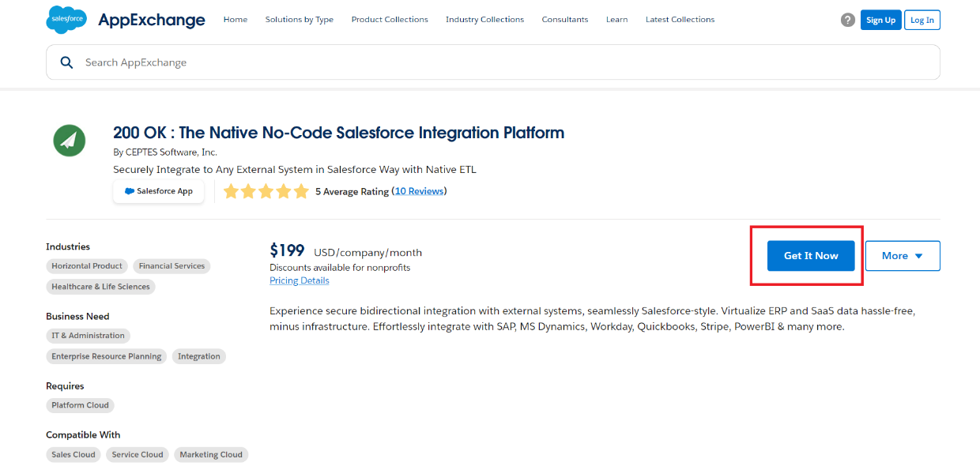Open Solutions by Type menu

point(300,20)
